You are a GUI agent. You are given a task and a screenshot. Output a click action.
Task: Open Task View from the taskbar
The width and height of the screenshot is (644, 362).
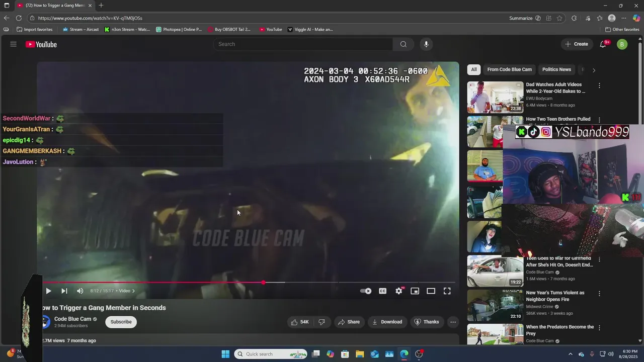click(x=315, y=354)
